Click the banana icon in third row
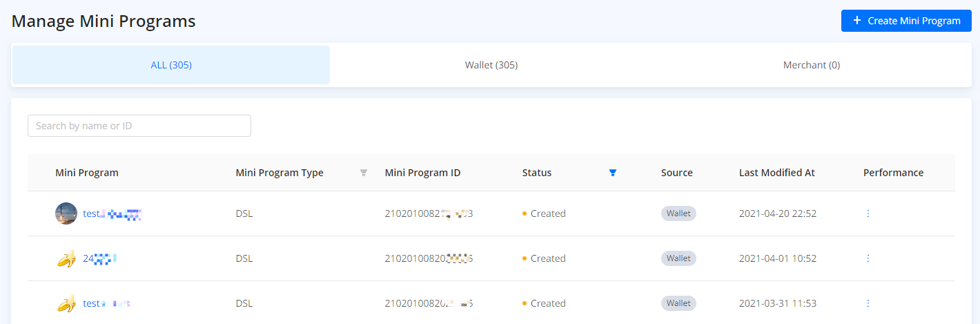Screen dimensions: 980x324 click(x=66, y=303)
